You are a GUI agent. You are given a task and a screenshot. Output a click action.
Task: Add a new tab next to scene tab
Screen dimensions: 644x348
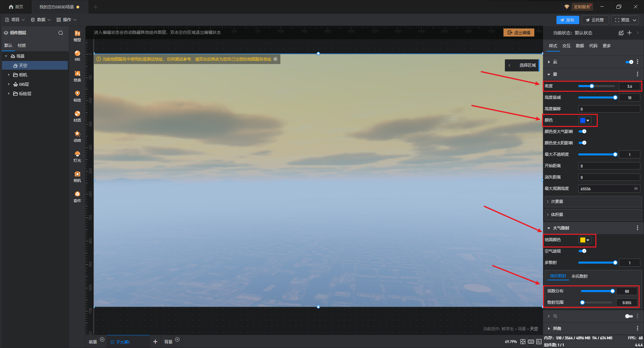point(96,7)
